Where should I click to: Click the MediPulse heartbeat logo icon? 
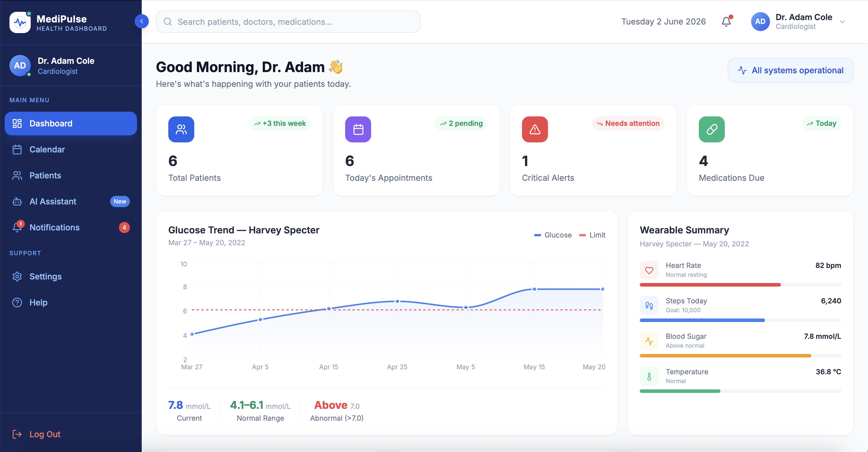click(20, 22)
